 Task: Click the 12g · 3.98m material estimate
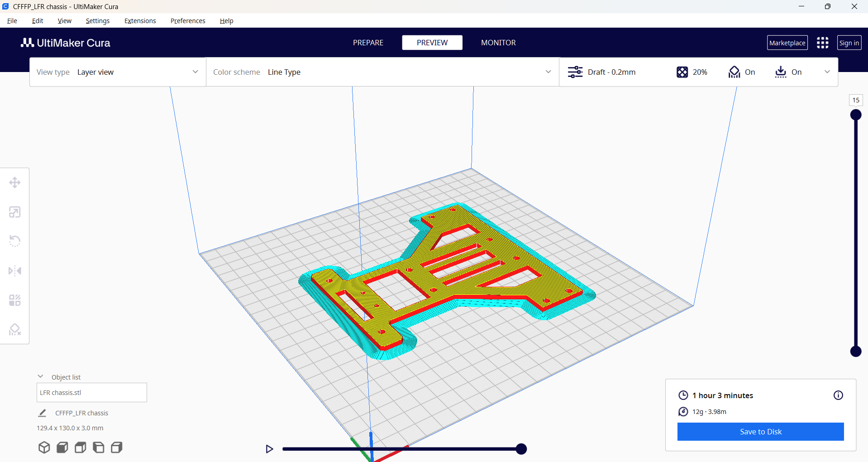coord(709,412)
